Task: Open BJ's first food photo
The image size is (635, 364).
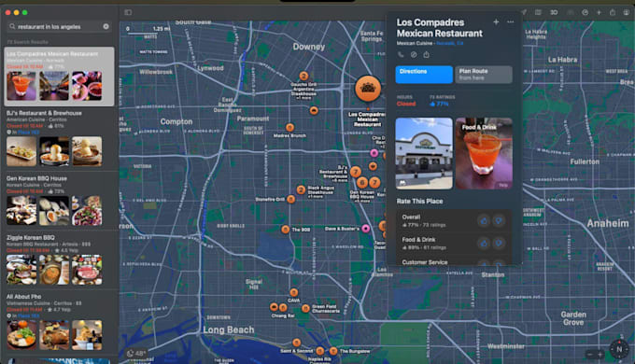Action: pos(21,151)
